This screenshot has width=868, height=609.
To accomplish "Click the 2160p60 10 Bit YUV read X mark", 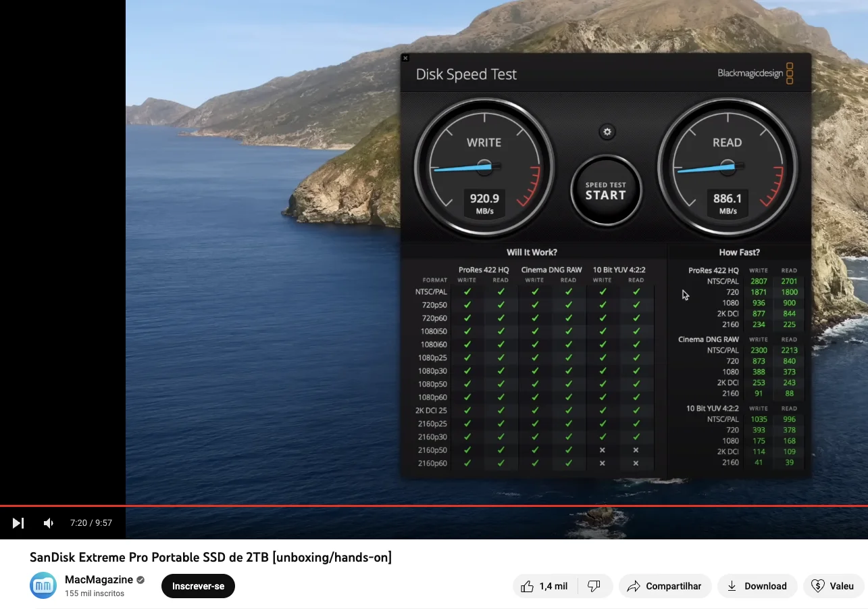I will click(636, 463).
